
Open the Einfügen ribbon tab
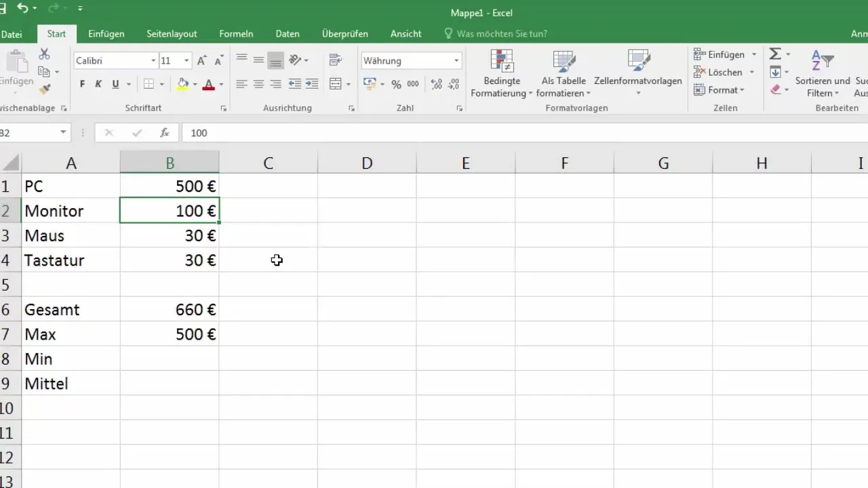tap(106, 34)
